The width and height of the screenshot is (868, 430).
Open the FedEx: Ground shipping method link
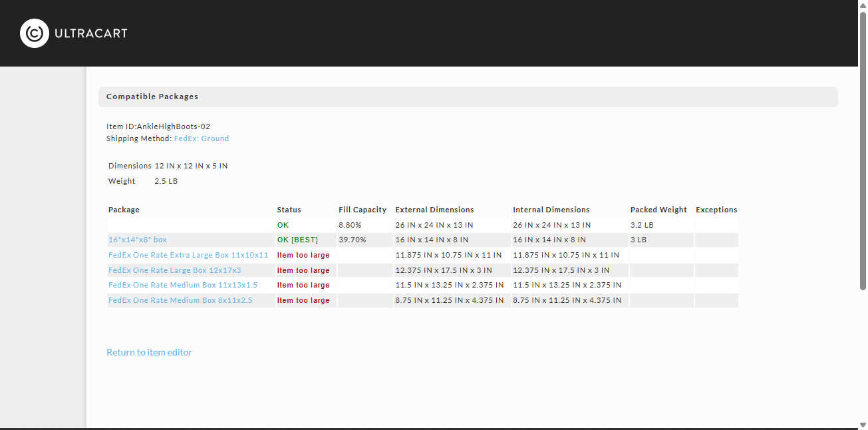coord(202,138)
